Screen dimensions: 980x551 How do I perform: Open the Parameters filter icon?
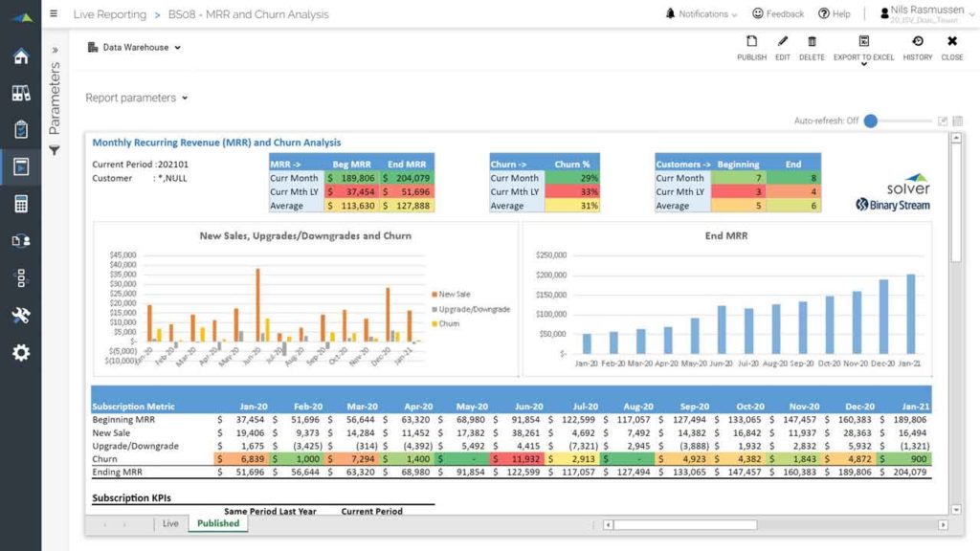(x=55, y=149)
